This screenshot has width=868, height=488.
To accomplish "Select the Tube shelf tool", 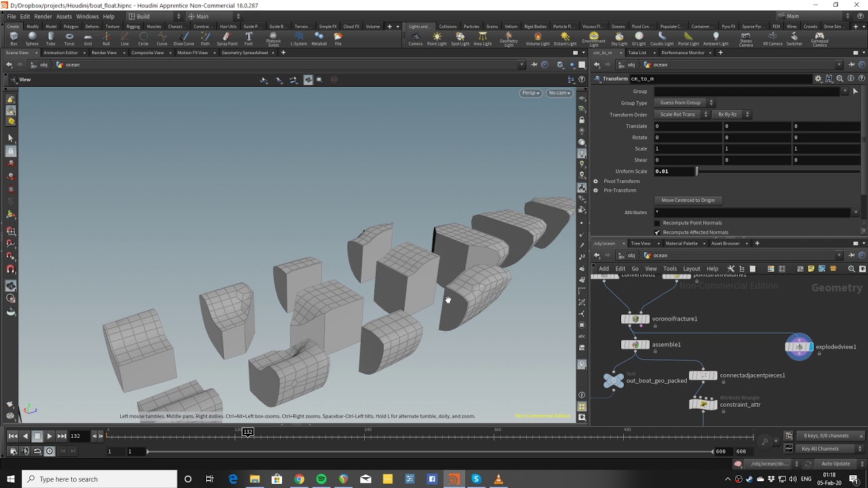I will tap(51, 39).
